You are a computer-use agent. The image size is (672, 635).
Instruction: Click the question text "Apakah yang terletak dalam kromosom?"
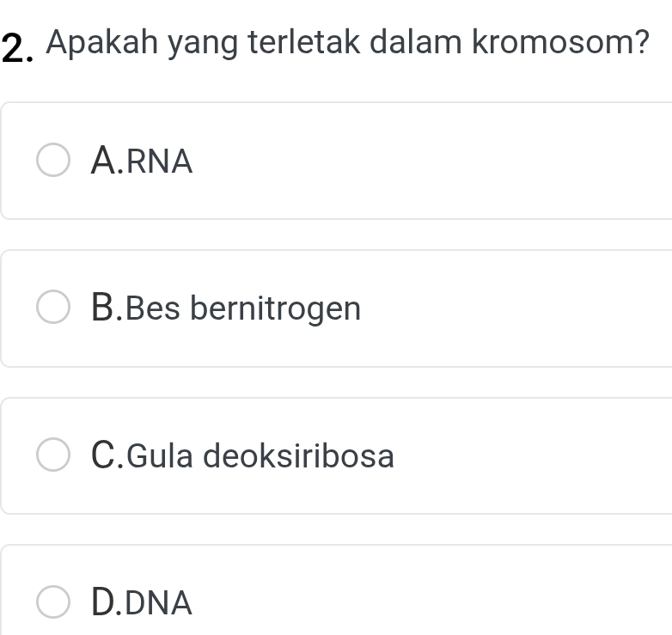point(347,42)
